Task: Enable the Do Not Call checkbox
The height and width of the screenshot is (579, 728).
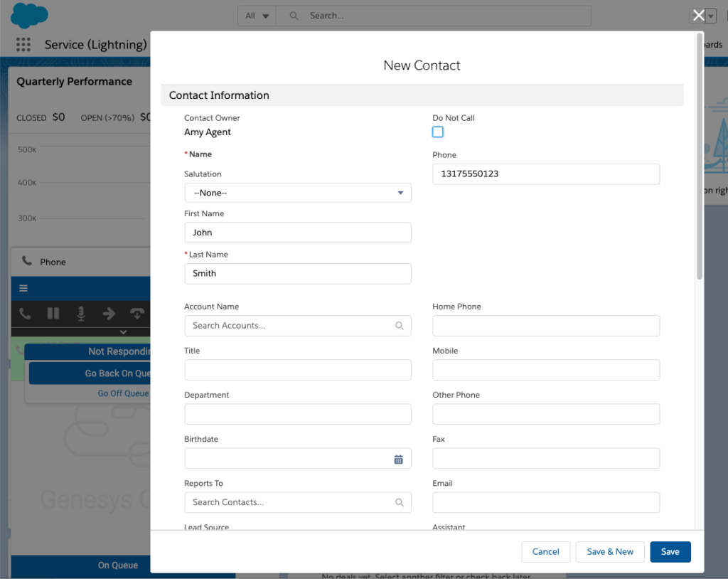Action: click(438, 132)
